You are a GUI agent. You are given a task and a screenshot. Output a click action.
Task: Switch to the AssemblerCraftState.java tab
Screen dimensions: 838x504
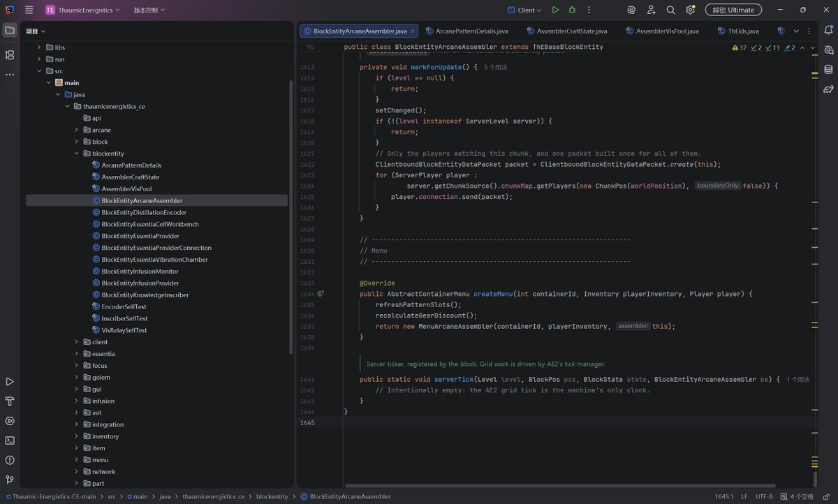pos(567,31)
